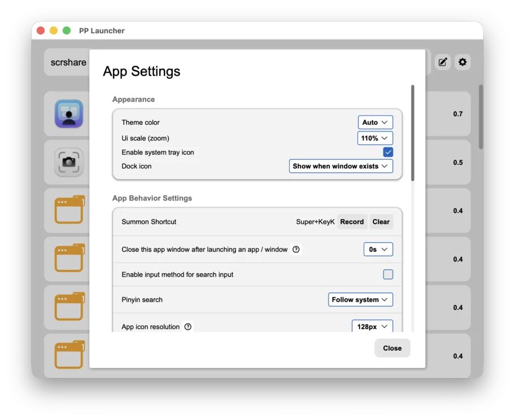The height and width of the screenshot is (420, 515).
Task: Click the 0.7 score value
Action: point(458,114)
